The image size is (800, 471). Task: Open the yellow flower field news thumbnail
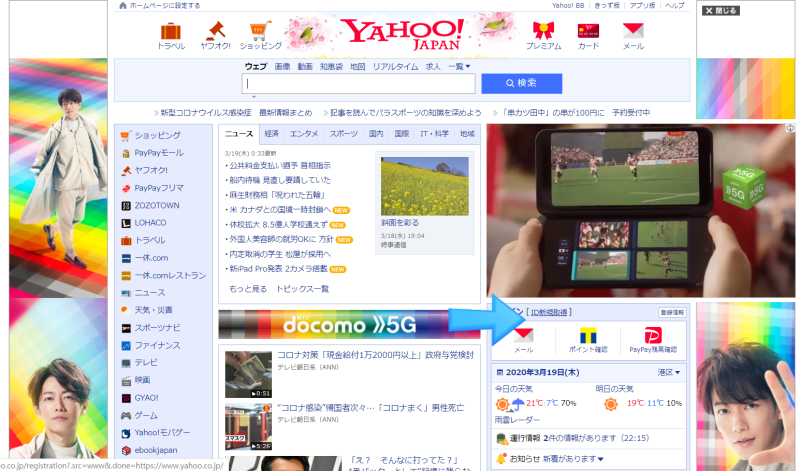point(424,186)
